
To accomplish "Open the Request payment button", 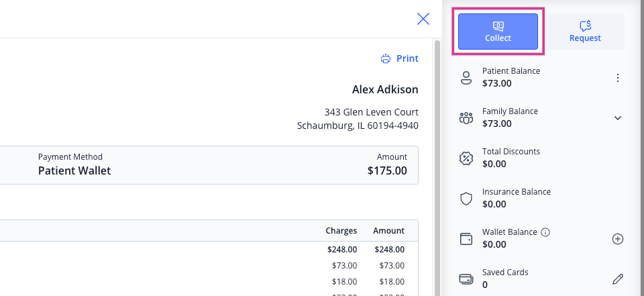I will pos(585,32).
